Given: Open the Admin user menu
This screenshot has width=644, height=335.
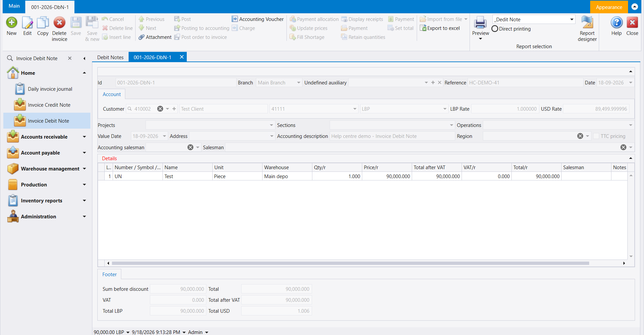Looking at the screenshot, I should (x=198, y=332).
